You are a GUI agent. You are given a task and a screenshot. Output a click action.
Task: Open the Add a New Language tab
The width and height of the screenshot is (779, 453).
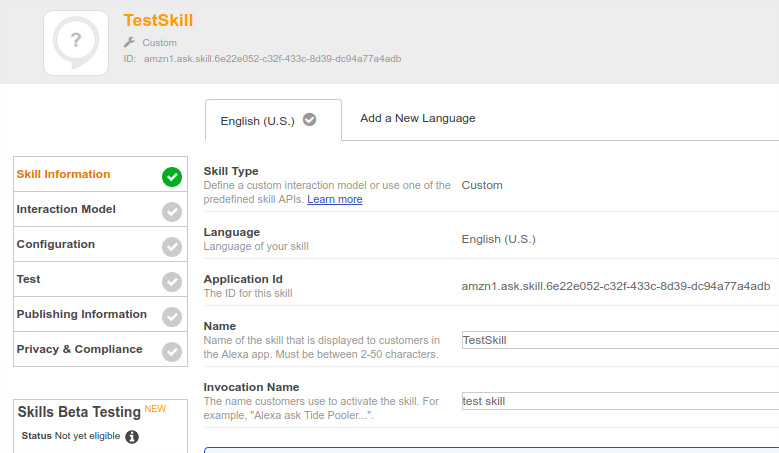click(417, 118)
